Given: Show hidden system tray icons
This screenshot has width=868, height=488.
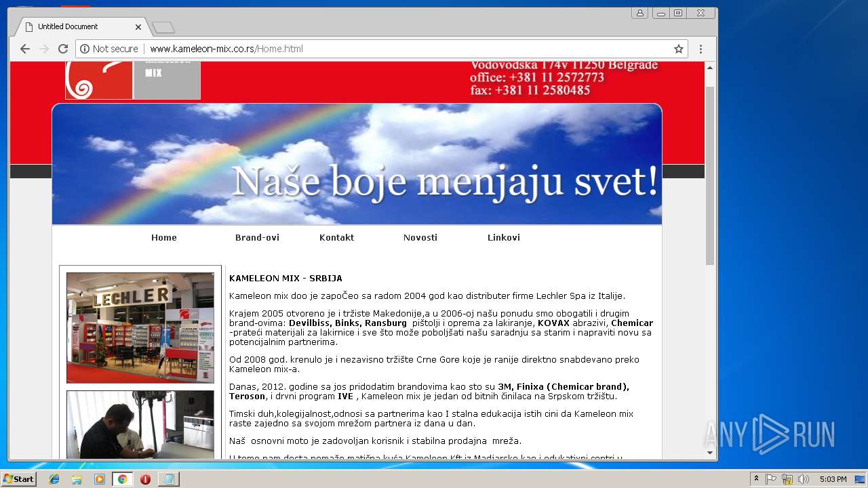Looking at the screenshot, I should 756,479.
